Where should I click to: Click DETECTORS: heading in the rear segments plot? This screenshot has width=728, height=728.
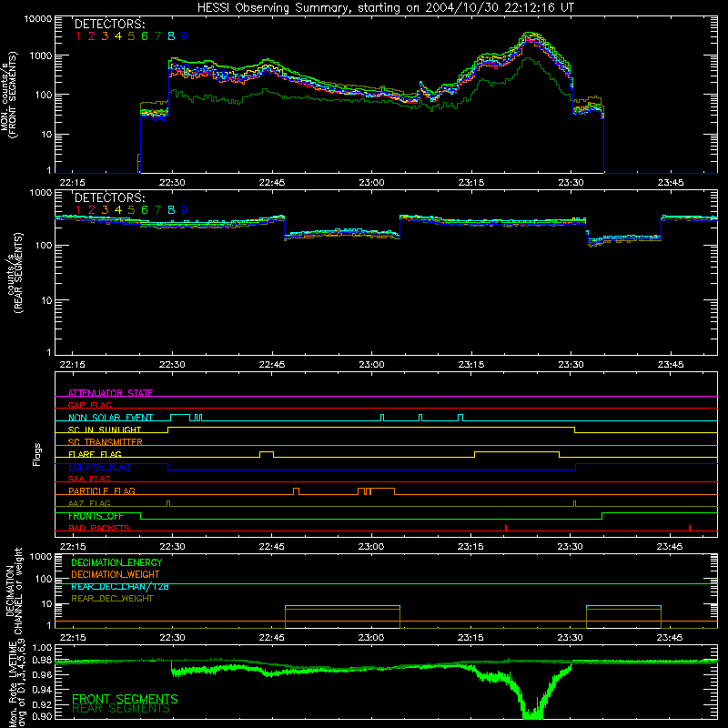coord(110,197)
